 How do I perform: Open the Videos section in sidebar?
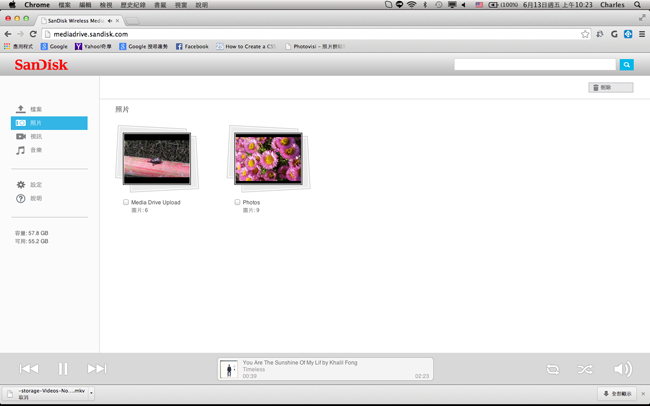click(x=49, y=136)
